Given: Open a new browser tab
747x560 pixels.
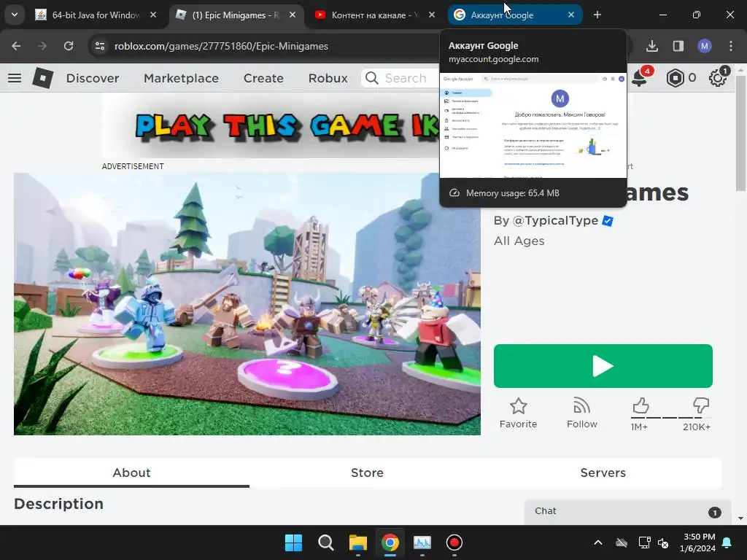Looking at the screenshot, I should (x=597, y=15).
